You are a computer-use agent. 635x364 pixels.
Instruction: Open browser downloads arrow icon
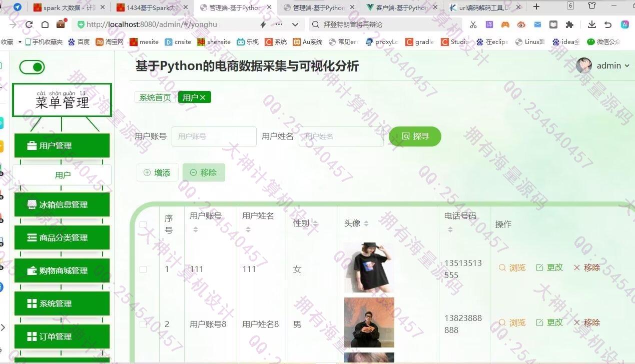(x=592, y=24)
